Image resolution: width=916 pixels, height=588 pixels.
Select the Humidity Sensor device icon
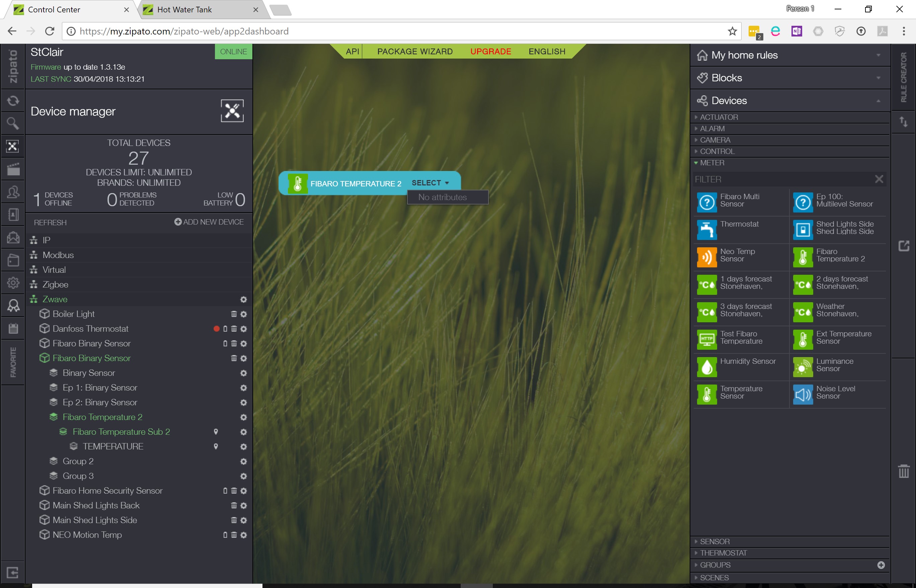pyautogui.click(x=707, y=367)
